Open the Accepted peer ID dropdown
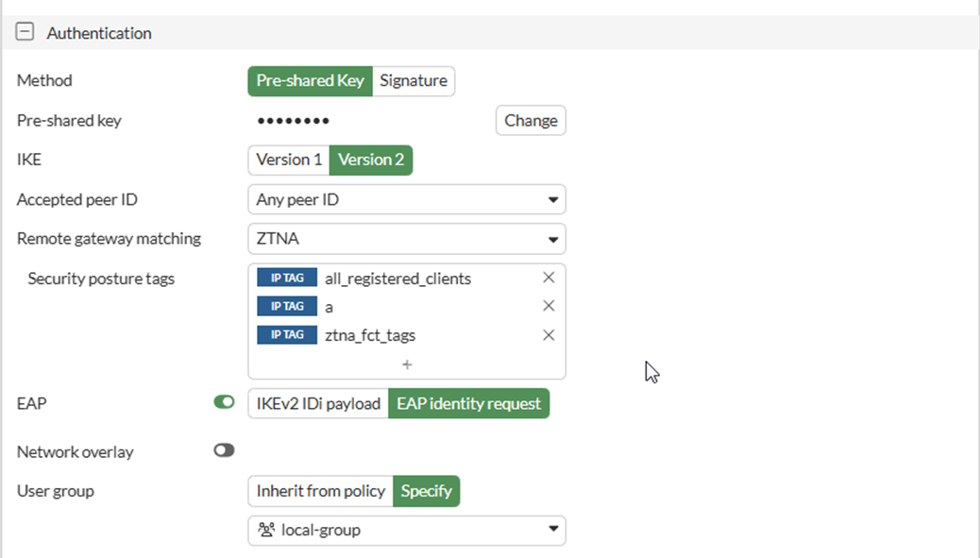980x558 pixels. [406, 199]
